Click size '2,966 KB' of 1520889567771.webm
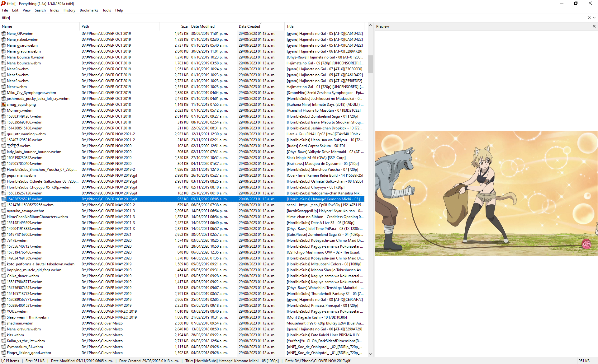598x364 pixels. pos(181,300)
